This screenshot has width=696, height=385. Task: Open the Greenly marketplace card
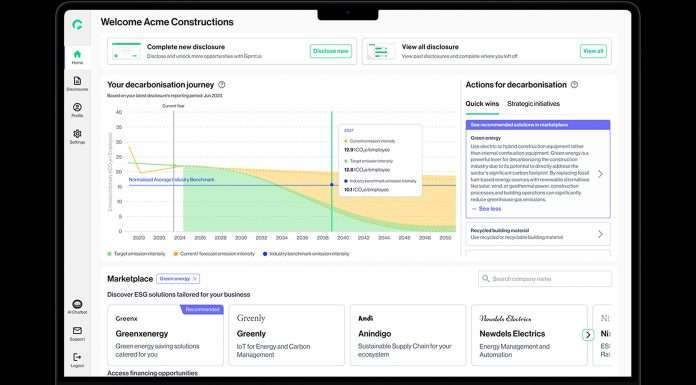click(x=286, y=335)
